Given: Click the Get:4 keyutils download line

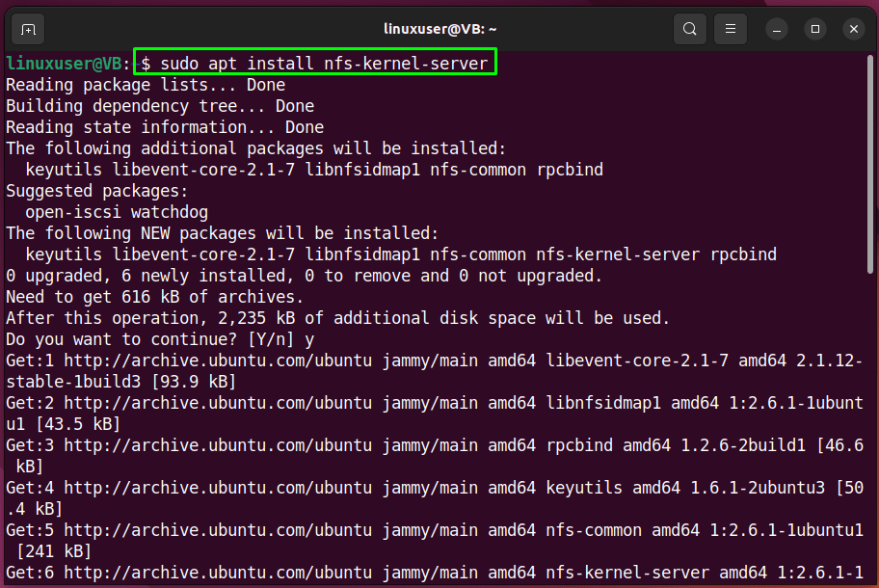Looking at the screenshot, I should coord(435,488).
